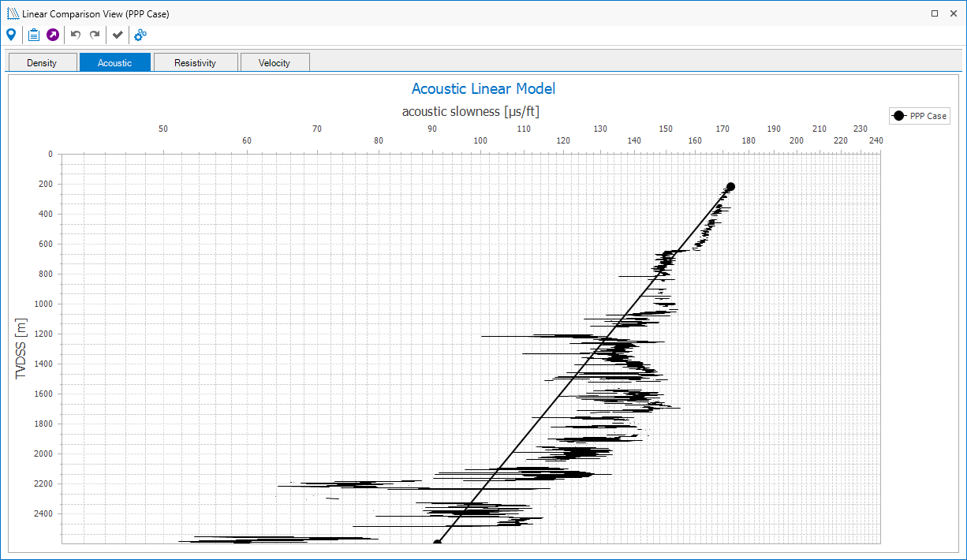Screen dimensions: 967x560
Task: Click the PPP Case legend entry
Action: (919, 116)
